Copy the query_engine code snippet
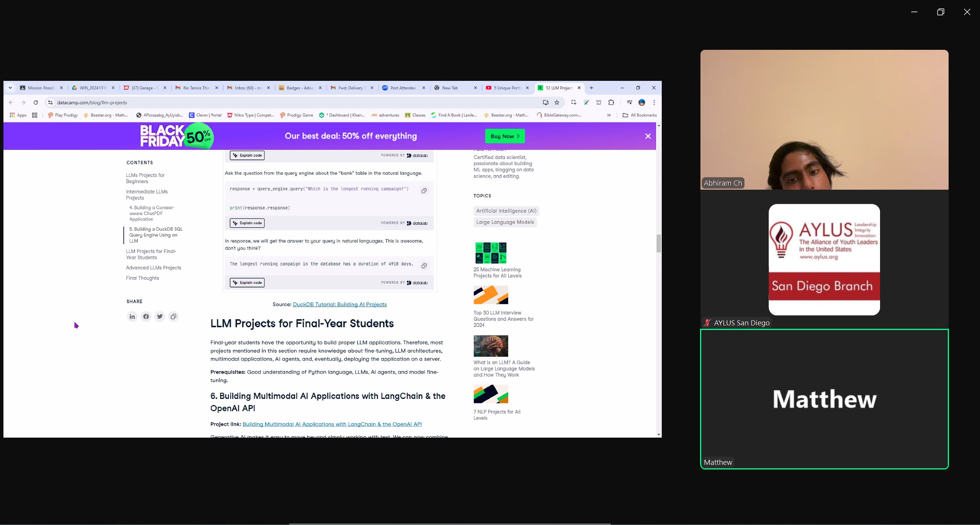The width and height of the screenshot is (980, 525). point(424,191)
